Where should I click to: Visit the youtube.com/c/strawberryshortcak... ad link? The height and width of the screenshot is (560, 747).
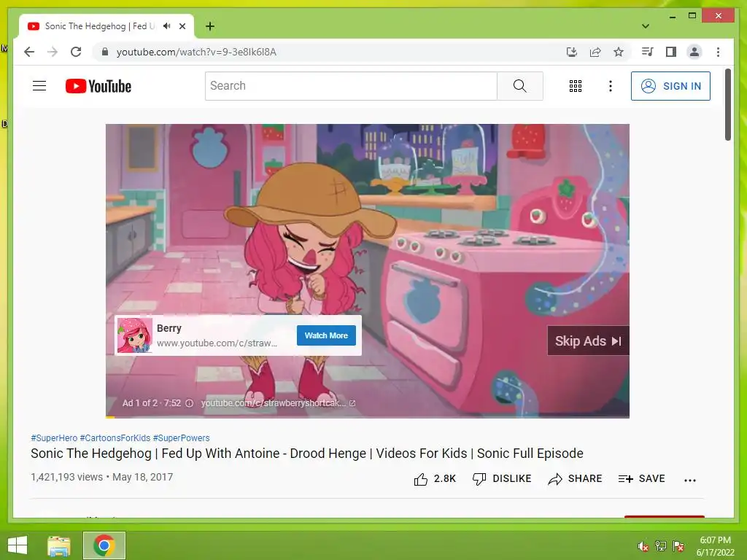point(278,403)
